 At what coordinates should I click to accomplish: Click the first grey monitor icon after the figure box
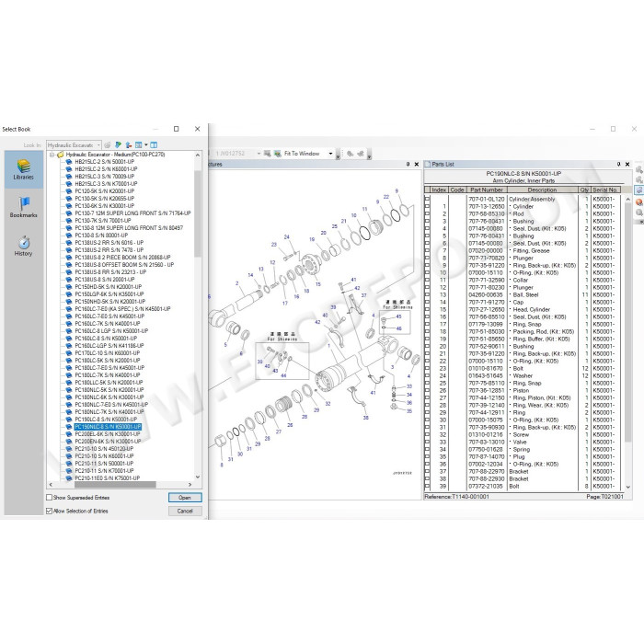(268, 154)
